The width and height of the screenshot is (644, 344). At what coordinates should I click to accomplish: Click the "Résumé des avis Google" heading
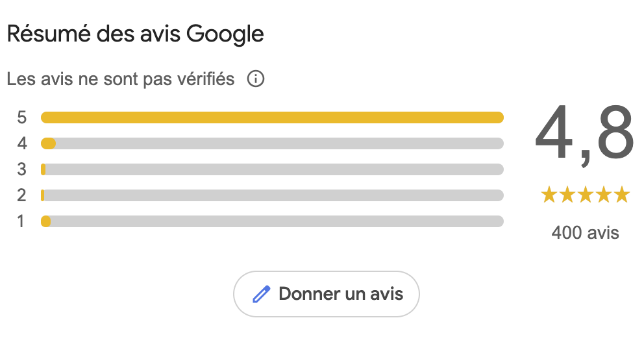click(x=135, y=34)
